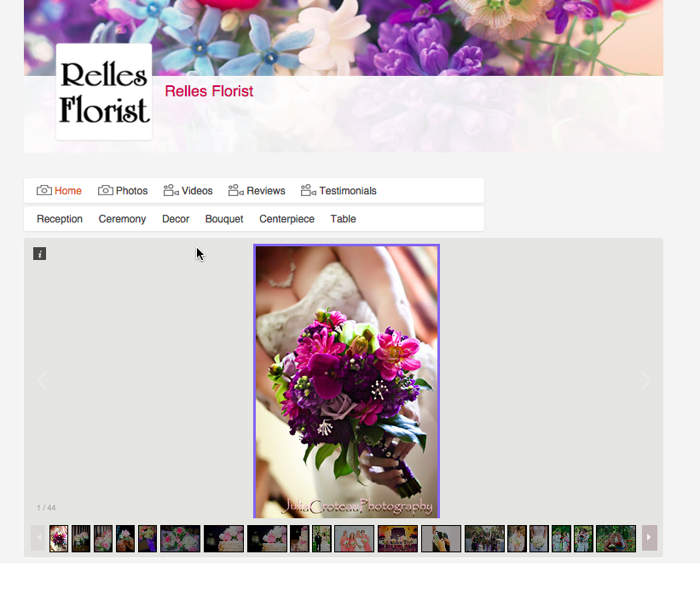
Task: Filter photos by Table
Action: [x=343, y=219]
